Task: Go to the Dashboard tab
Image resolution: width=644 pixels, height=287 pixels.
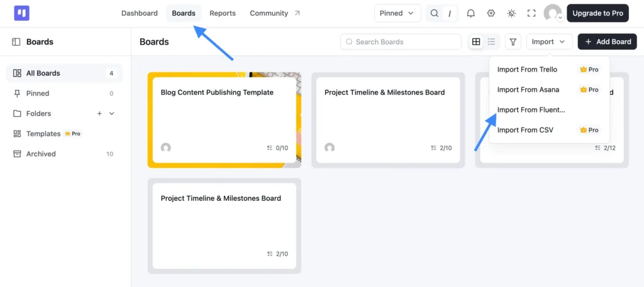Action: (x=140, y=13)
